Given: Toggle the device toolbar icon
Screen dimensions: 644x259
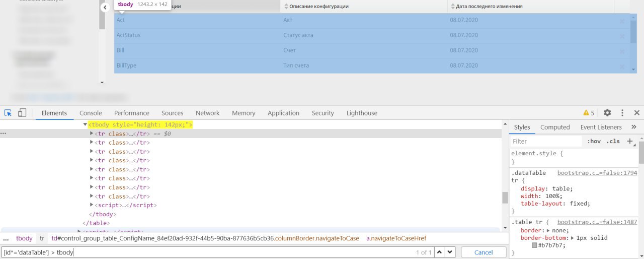Looking at the screenshot, I should [22, 113].
